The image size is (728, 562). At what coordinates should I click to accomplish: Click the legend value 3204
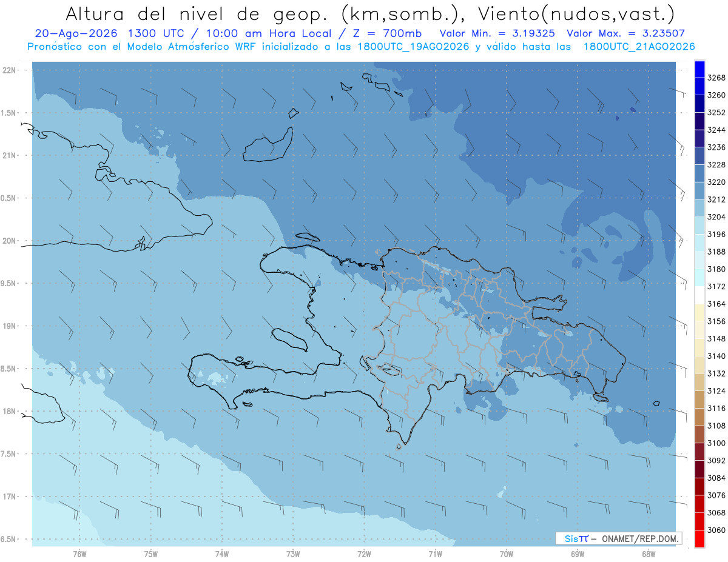coord(716,217)
